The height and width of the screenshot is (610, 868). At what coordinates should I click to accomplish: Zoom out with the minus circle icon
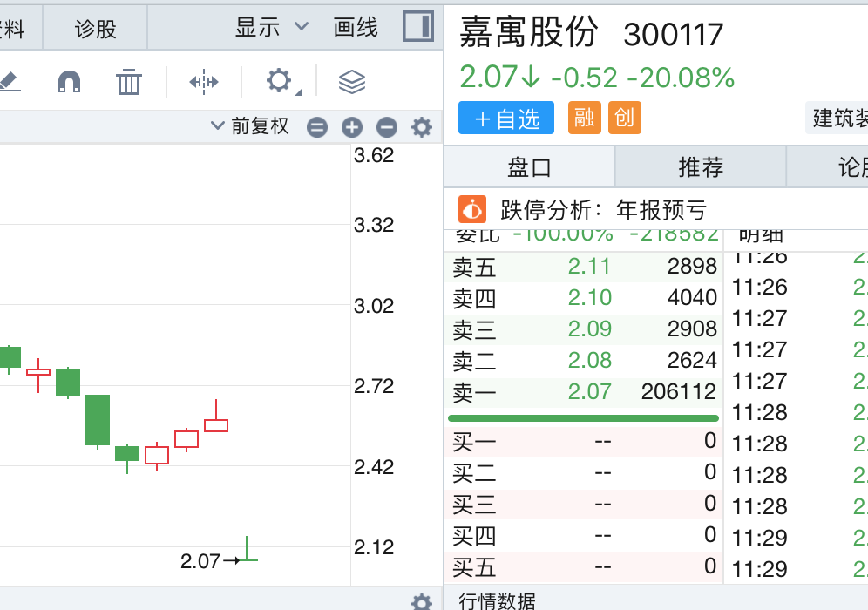point(387,127)
